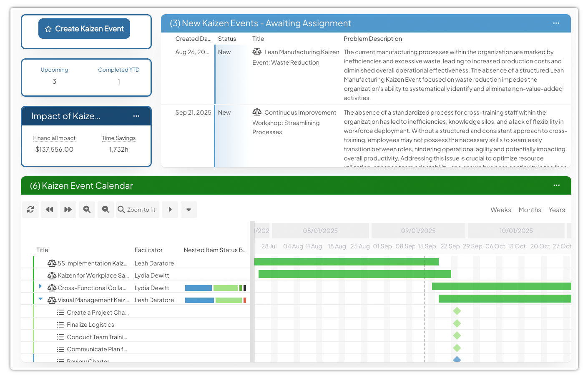588x378 pixels.
Task: Click the Finalize Logistics milestone diamond
Action: tap(457, 323)
